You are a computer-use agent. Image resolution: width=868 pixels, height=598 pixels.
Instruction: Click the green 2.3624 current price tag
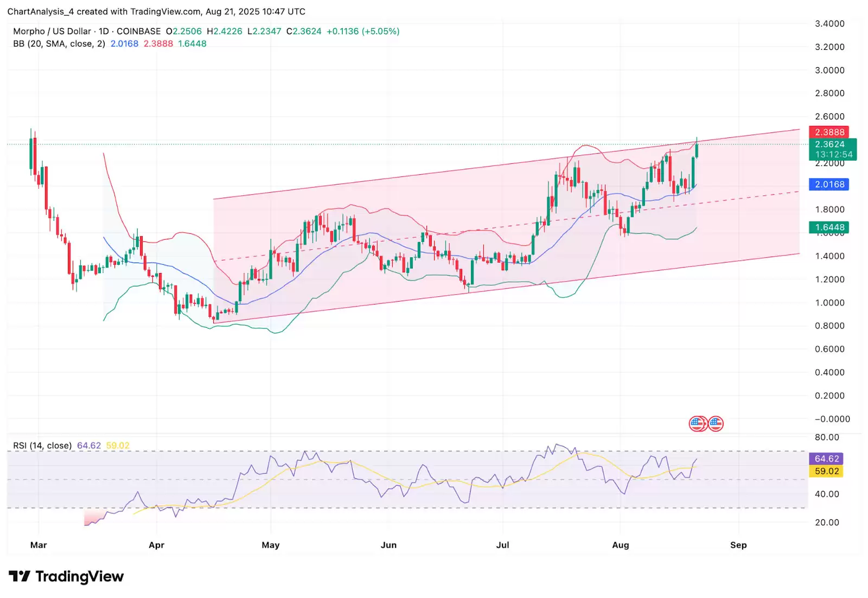[x=829, y=144]
